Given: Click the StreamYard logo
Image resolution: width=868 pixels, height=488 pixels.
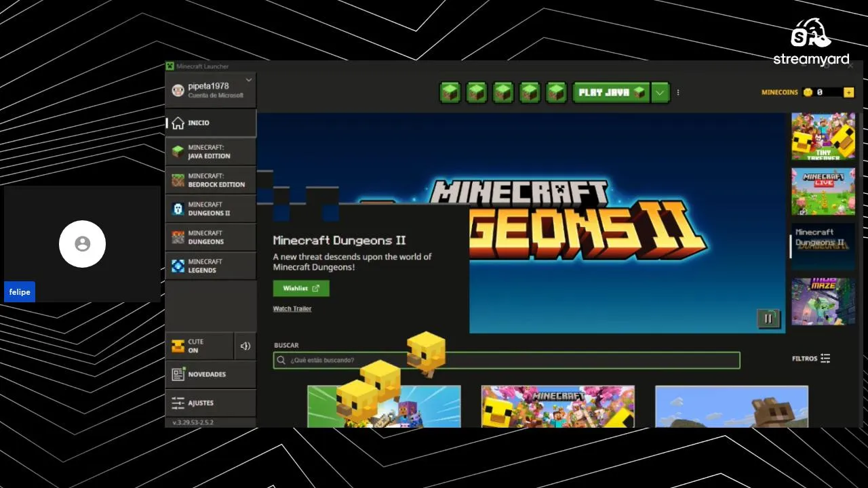Looking at the screenshot, I should (x=811, y=42).
